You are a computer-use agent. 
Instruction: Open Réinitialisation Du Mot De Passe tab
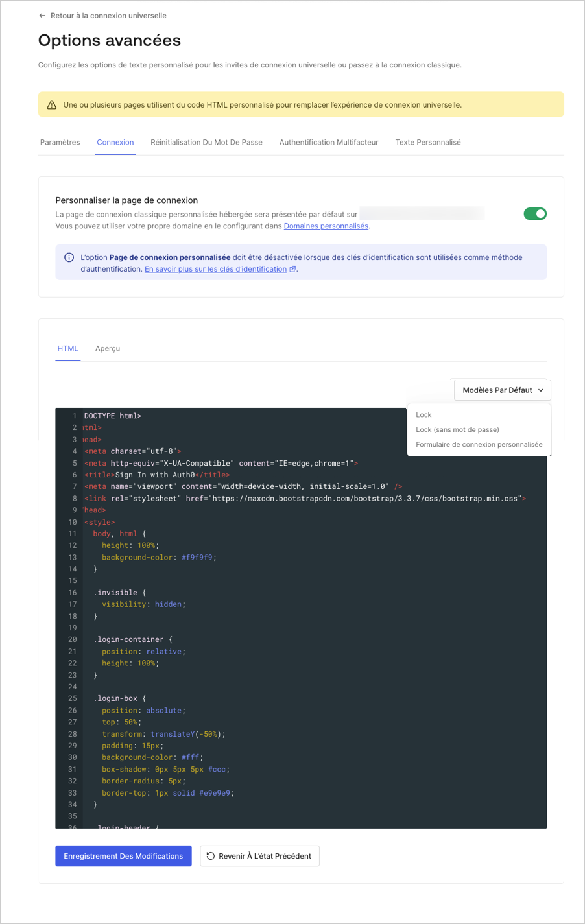pyautogui.click(x=206, y=142)
